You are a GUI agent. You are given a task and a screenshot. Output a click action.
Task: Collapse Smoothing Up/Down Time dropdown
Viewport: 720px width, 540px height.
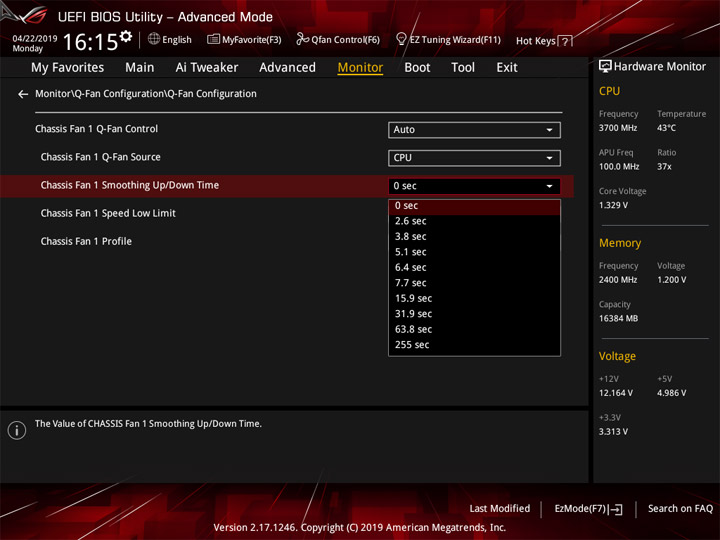[474, 186]
